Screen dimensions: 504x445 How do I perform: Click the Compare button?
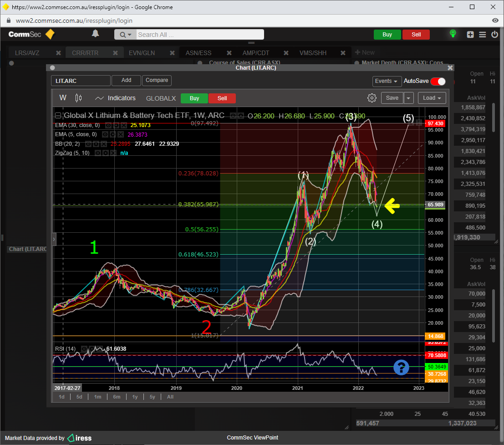click(x=157, y=80)
